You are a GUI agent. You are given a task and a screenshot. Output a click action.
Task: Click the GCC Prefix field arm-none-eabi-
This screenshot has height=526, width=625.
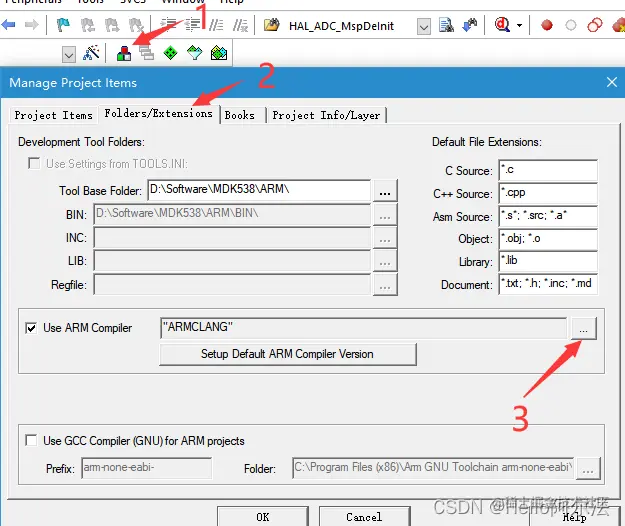[147, 468]
